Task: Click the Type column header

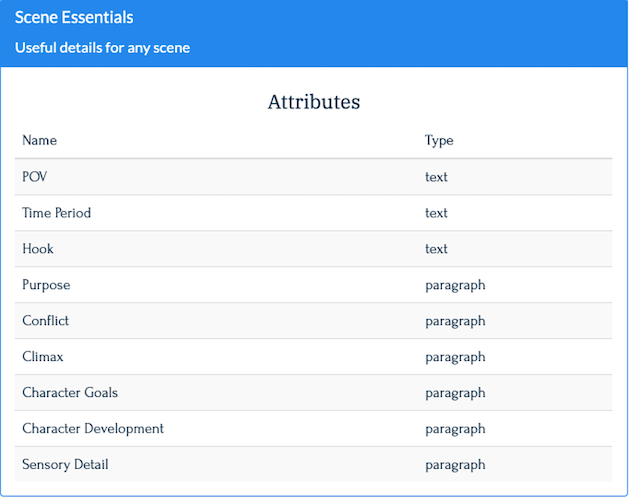Action: click(x=439, y=140)
